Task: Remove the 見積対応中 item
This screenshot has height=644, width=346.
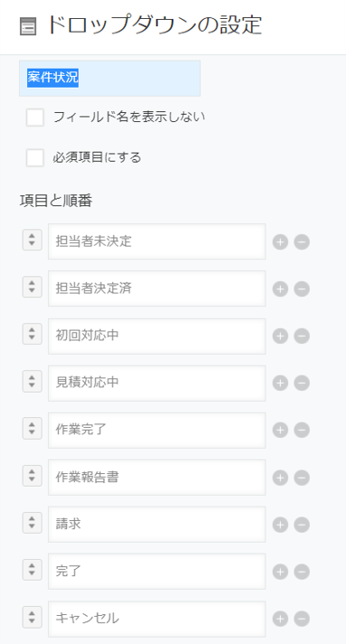Action: (302, 384)
